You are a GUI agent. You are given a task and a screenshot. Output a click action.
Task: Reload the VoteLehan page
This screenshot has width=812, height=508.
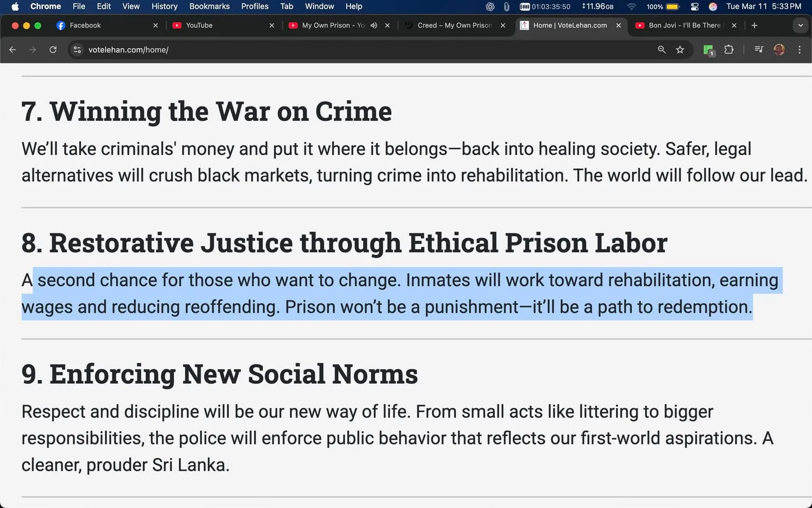pyautogui.click(x=53, y=50)
